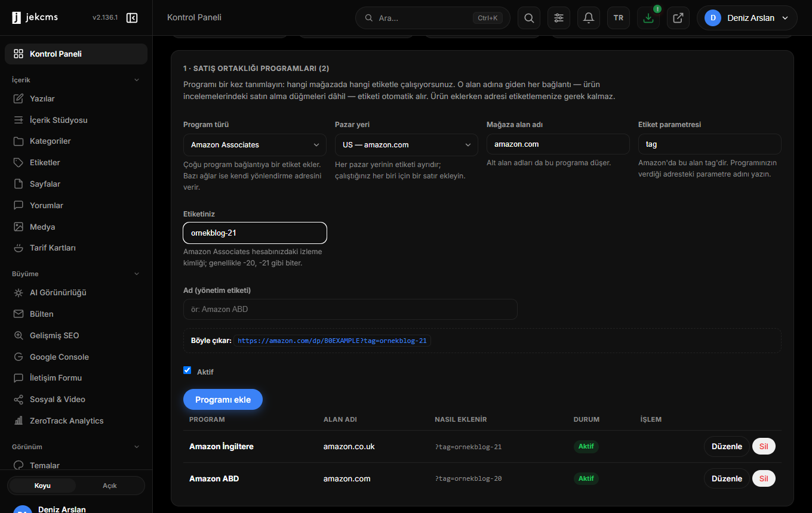Click Aktif badge for Amazon ABD
812x513 pixels.
click(x=586, y=478)
